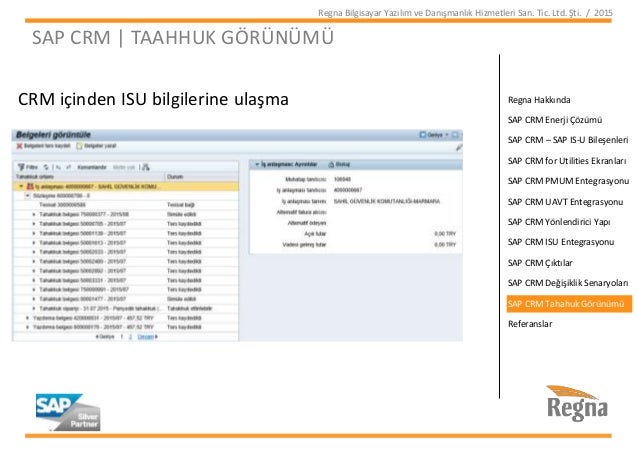
Task: Open Regna Hakkında in sidebar
Action: click(x=539, y=100)
